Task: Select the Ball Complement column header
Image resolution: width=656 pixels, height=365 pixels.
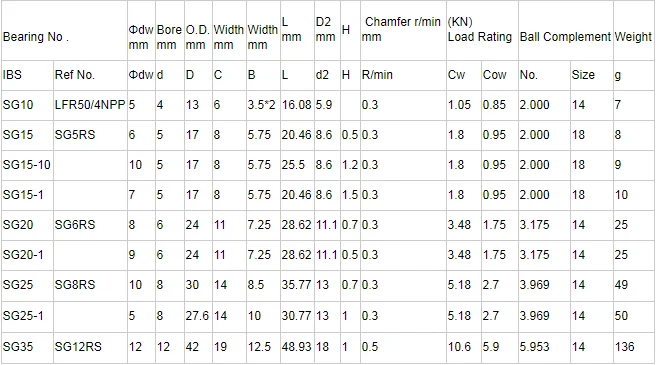Action: (x=565, y=37)
